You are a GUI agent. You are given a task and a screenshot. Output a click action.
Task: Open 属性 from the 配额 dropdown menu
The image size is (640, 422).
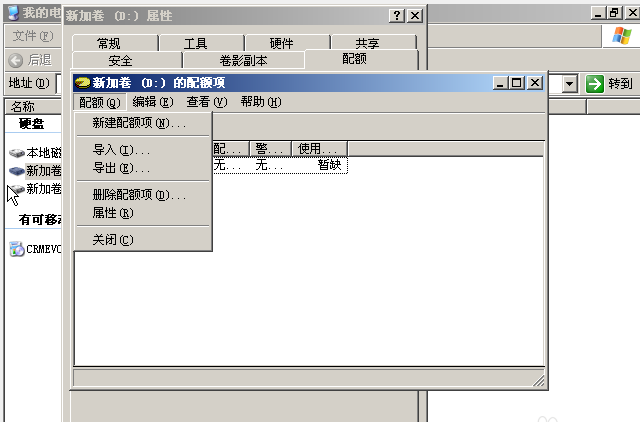click(x=112, y=213)
